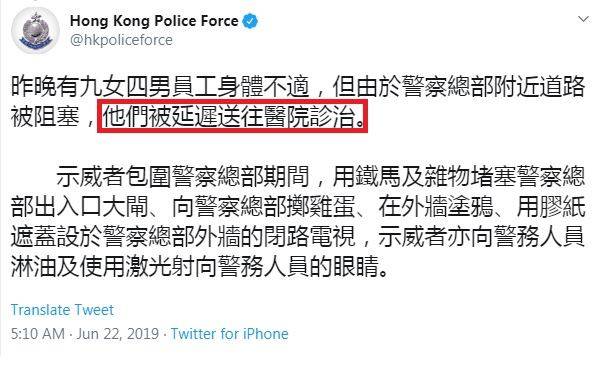Viewport: 608px width, 370px height.
Task: Click the phrase 警察總部附近道路
Action: (x=494, y=86)
